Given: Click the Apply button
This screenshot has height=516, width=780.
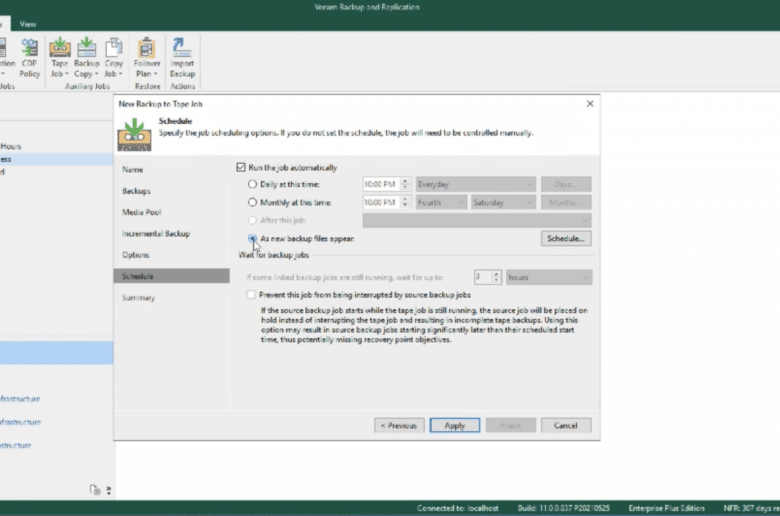Looking at the screenshot, I should [455, 425].
